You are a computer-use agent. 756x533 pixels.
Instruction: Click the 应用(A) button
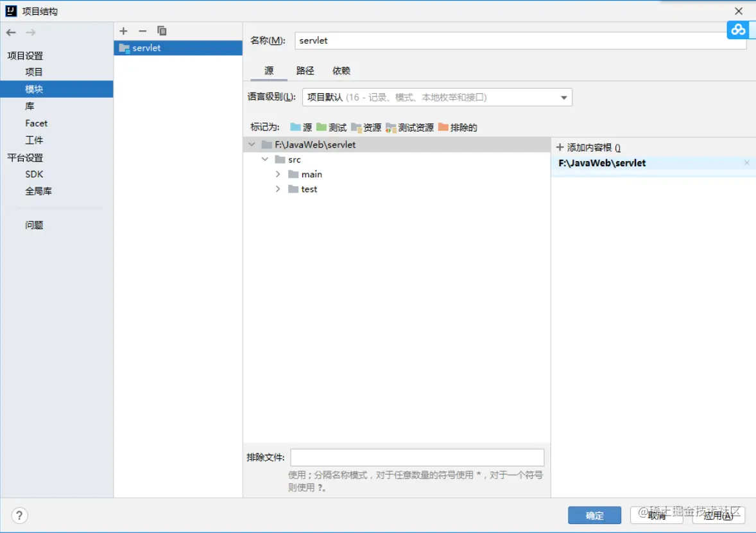[718, 515]
